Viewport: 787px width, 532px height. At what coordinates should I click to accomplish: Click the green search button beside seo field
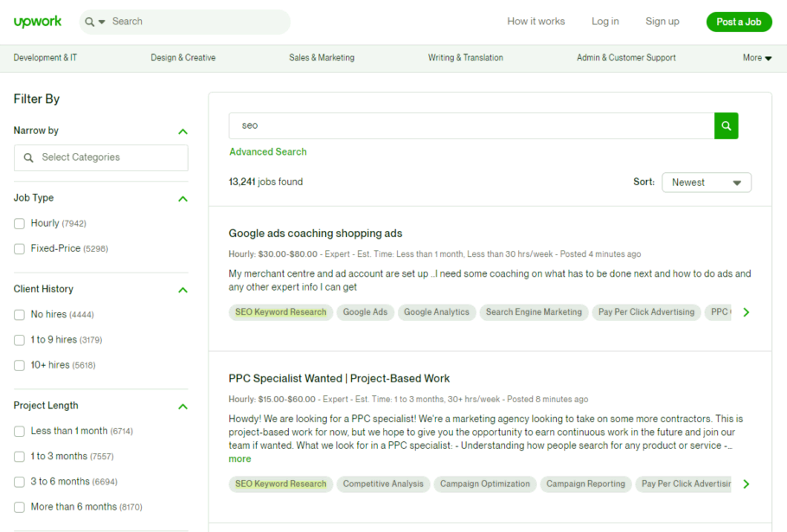[726, 125]
